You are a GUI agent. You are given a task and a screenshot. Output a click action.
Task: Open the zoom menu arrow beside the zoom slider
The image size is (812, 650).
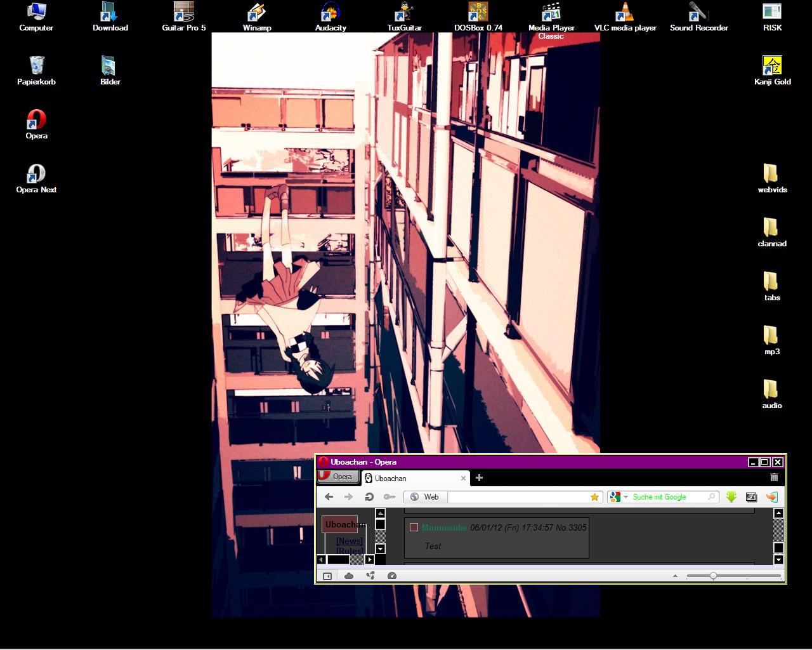pyautogui.click(x=675, y=576)
